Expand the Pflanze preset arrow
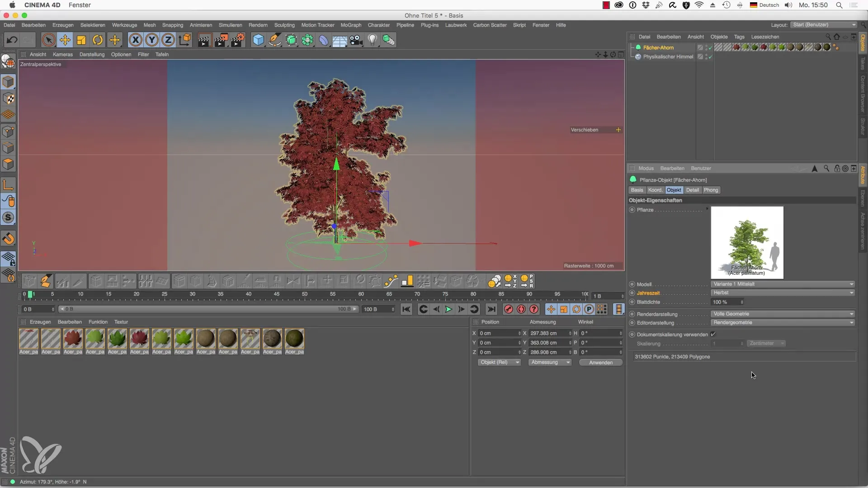This screenshot has width=868, height=488. [707, 209]
